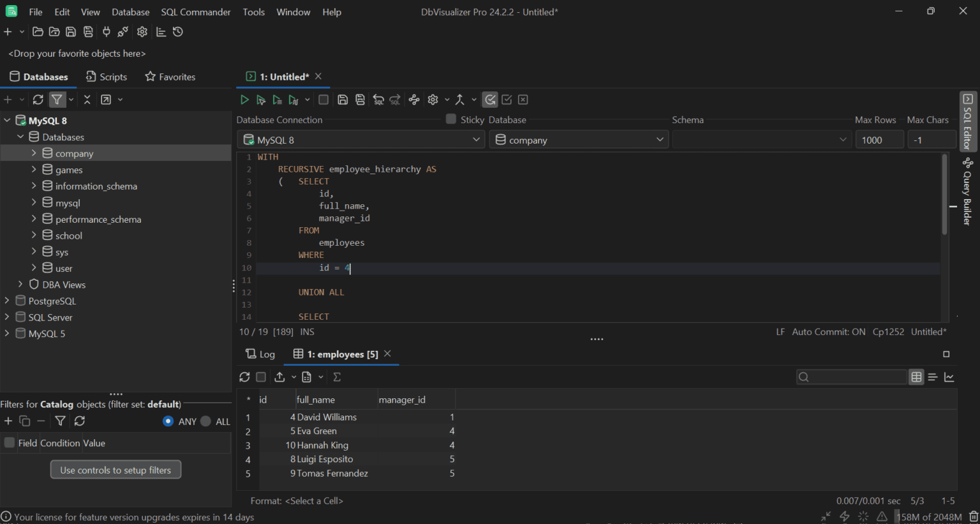Open Connection settings via plug icon in toolbar
This screenshot has width=980, height=524.
point(106,31)
